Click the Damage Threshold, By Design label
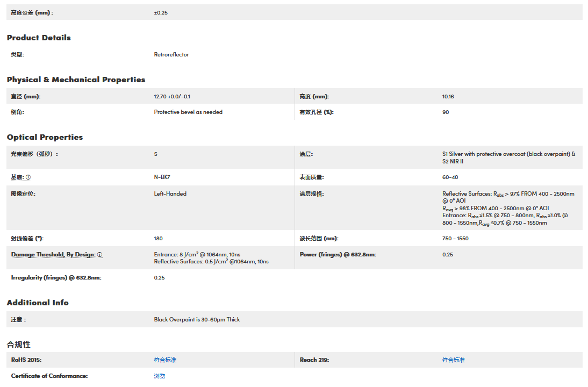This screenshot has height=387, width=588. [x=53, y=255]
